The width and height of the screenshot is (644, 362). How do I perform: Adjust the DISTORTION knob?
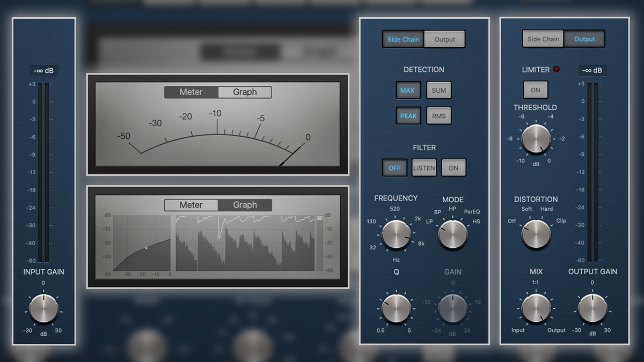(536, 233)
